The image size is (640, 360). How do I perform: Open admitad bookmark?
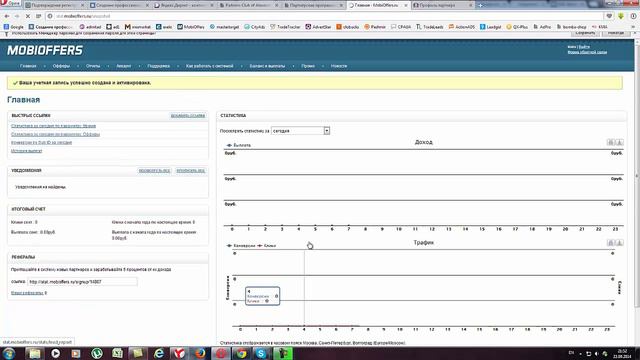(90, 27)
